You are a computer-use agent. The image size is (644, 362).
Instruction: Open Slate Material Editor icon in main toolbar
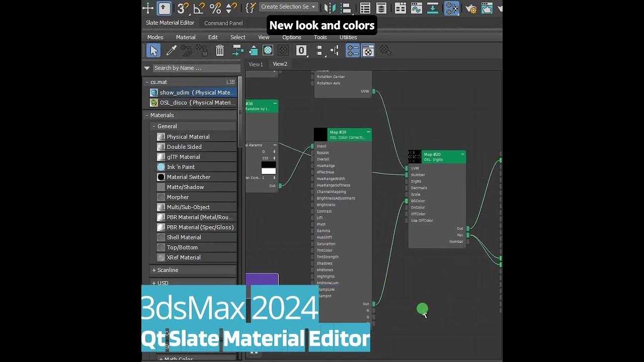coord(452,8)
